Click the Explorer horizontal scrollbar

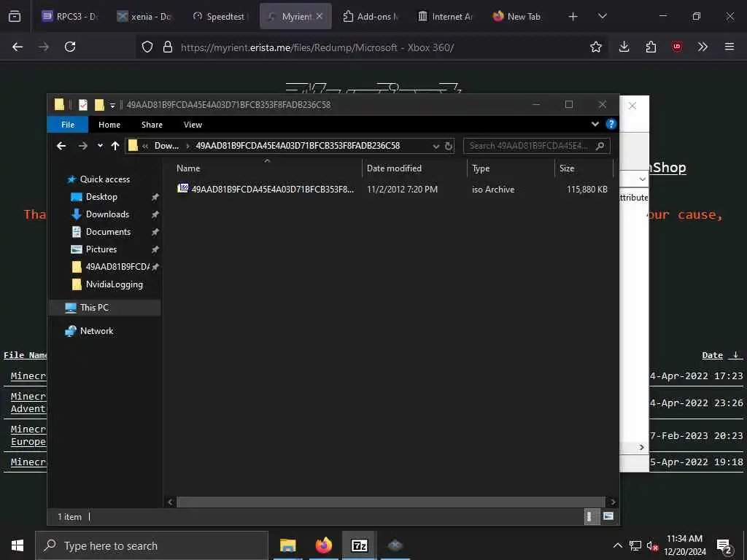391,502
